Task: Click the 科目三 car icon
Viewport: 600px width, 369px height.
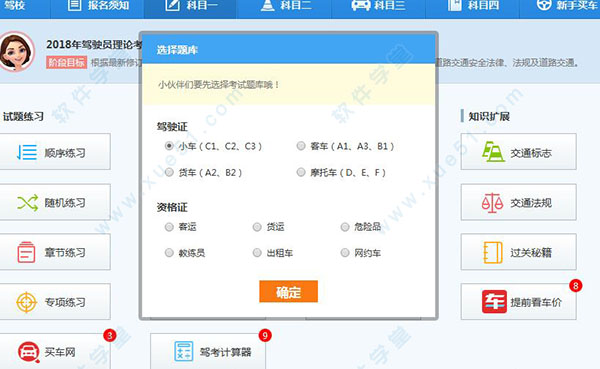Action: [360, 5]
